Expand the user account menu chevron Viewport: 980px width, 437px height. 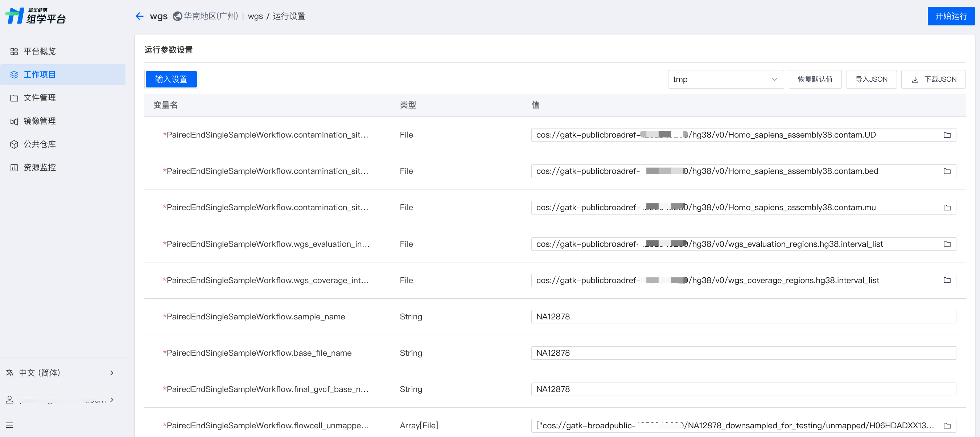(111, 399)
